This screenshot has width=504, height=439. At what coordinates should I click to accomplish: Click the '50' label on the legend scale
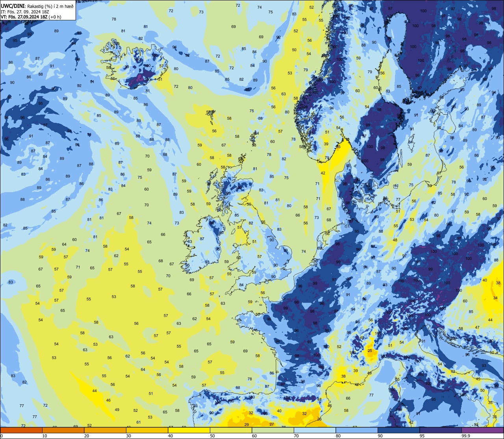(213, 436)
